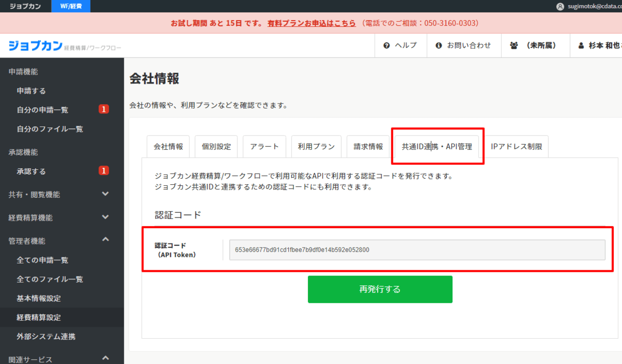Select the 共通ID連携・API管理 tab
This screenshot has width=622, height=364.
[437, 147]
